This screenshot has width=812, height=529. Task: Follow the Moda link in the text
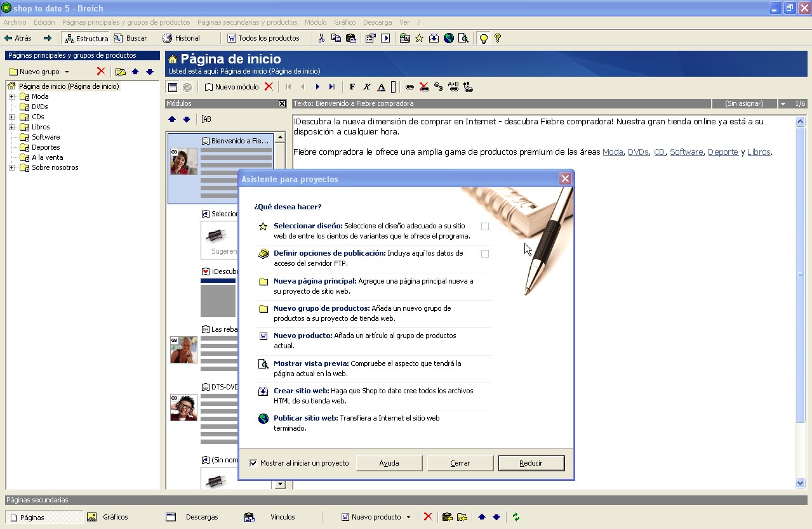tap(613, 152)
